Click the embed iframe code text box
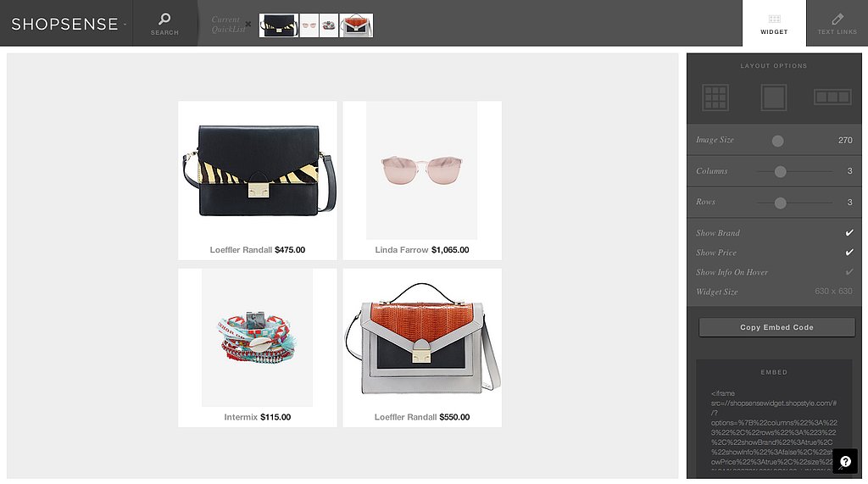Image resolution: width=868 pixels, height=484 pixels. click(774, 429)
